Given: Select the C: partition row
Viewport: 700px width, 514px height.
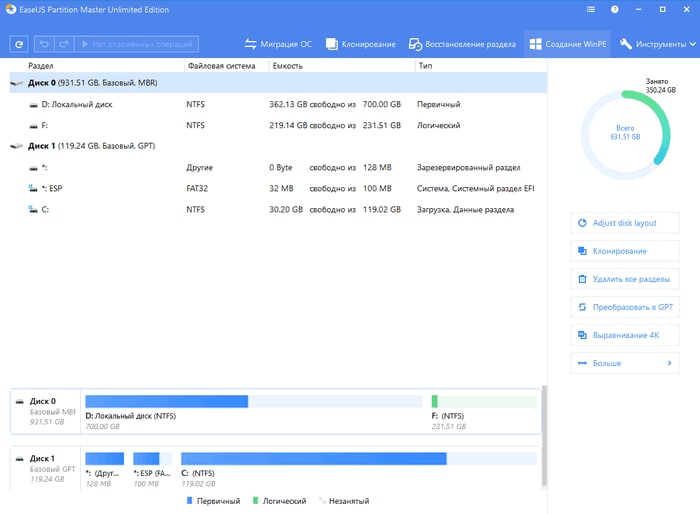Looking at the screenshot, I should pyautogui.click(x=278, y=209).
